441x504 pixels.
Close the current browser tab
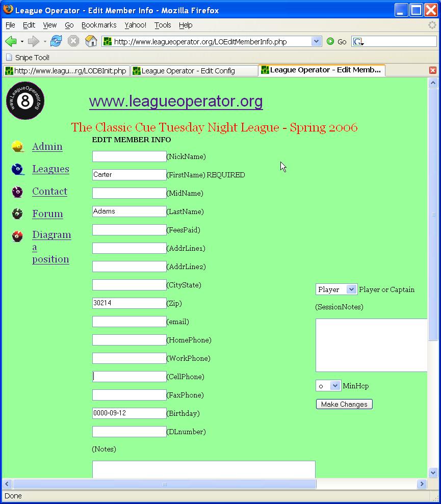(x=433, y=70)
